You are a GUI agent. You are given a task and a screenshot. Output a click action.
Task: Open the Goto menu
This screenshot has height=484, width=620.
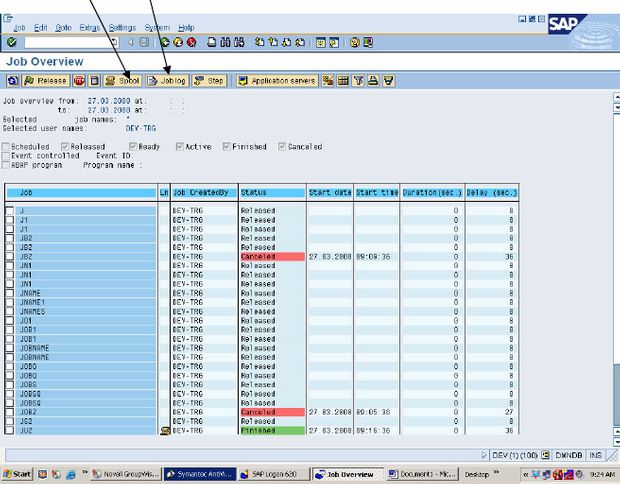point(63,28)
